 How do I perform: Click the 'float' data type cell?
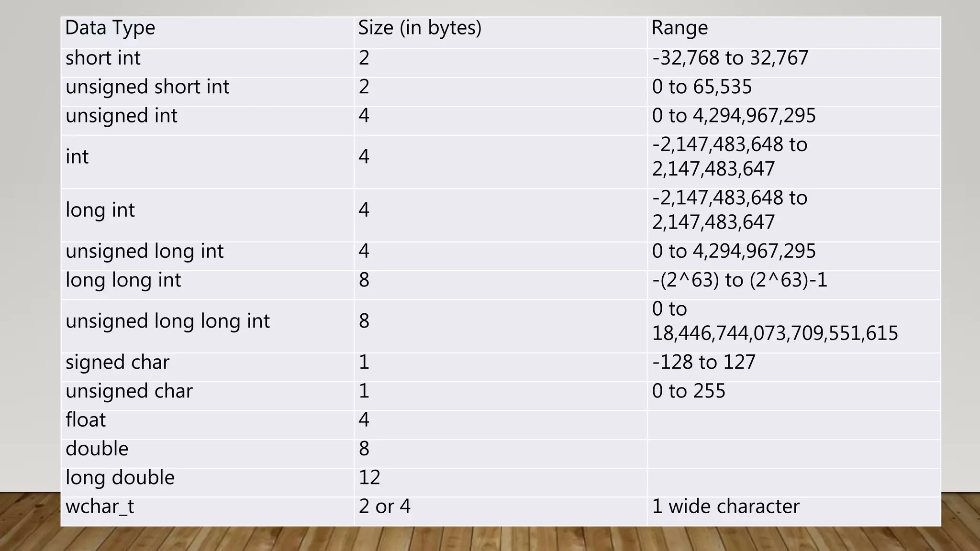207,425
